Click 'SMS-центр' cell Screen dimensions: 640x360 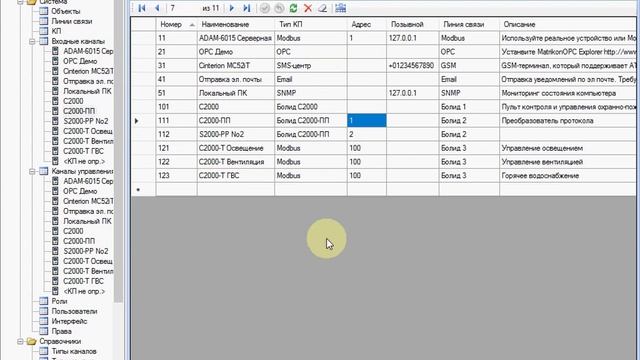(311, 66)
